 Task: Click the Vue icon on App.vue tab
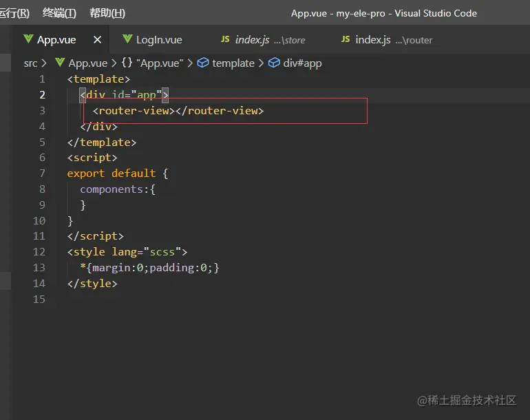pos(28,39)
